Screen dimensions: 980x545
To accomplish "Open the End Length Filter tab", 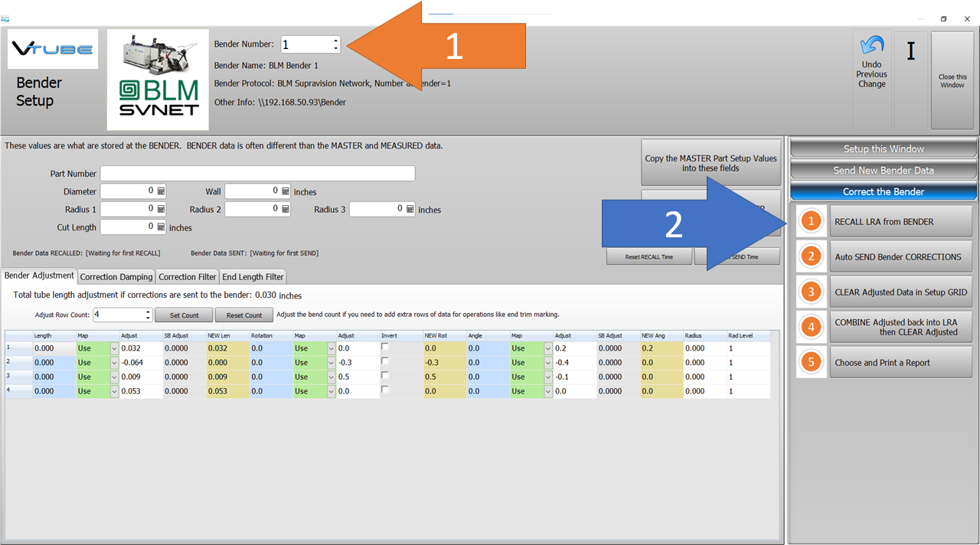I will click(x=253, y=276).
